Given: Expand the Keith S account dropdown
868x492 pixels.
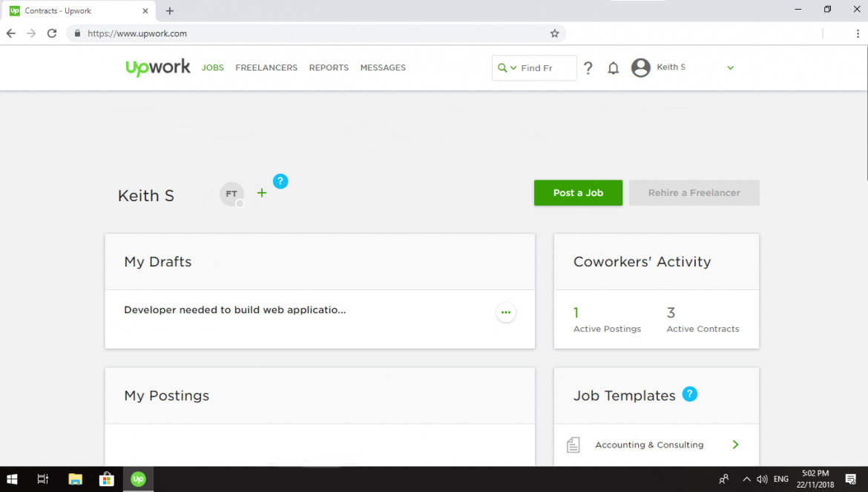Looking at the screenshot, I should pyautogui.click(x=730, y=68).
